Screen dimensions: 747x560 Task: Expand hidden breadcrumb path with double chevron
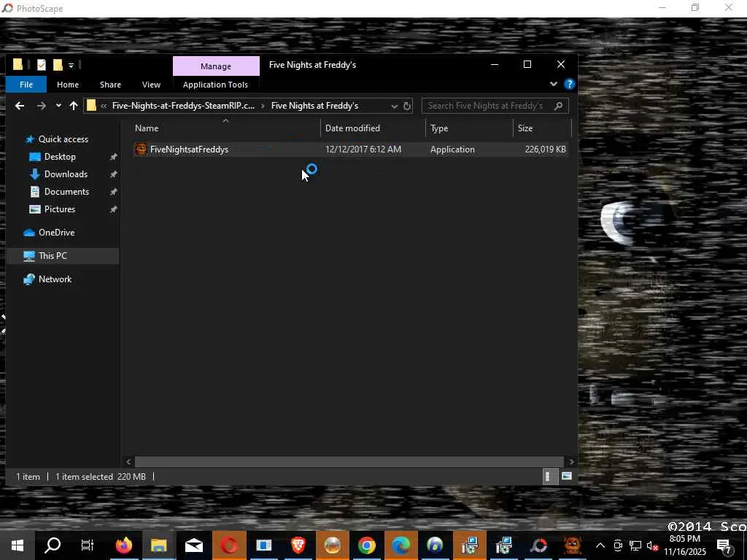point(104,106)
